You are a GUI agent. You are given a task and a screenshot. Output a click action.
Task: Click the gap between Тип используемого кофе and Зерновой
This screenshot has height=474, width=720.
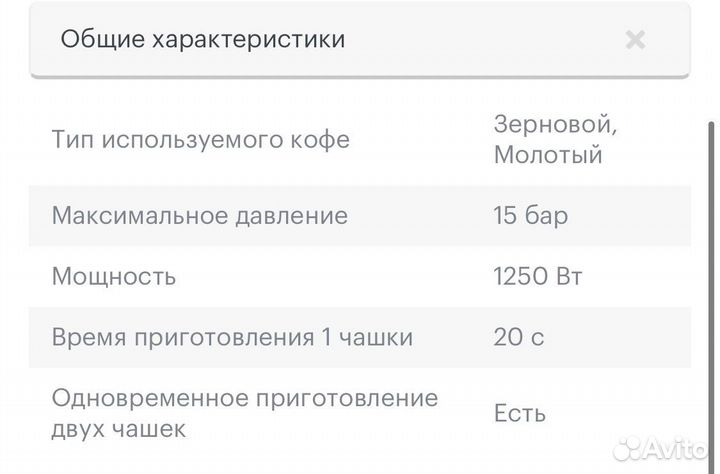420,139
